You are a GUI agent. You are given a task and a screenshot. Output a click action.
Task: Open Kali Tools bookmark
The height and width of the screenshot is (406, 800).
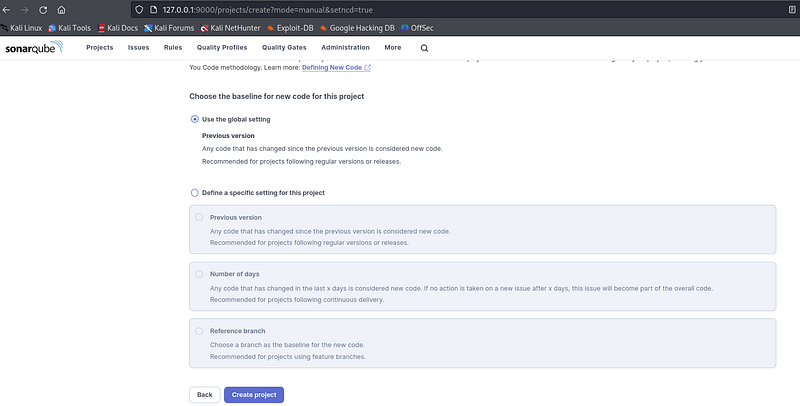(69, 28)
